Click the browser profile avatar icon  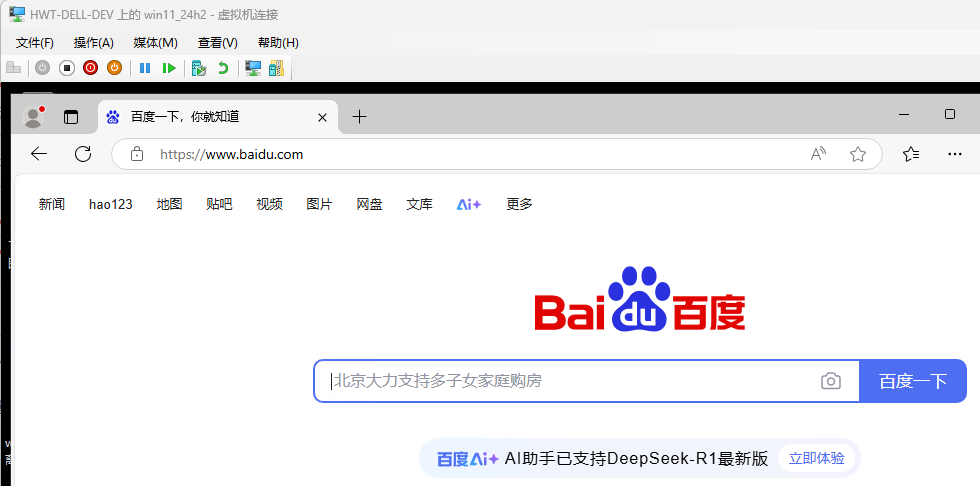(33, 117)
